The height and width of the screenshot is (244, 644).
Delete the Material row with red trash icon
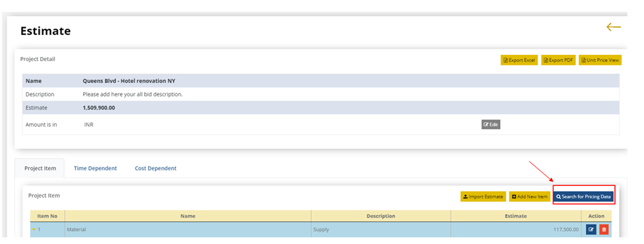pyautogui.click(x=604, y=229)
